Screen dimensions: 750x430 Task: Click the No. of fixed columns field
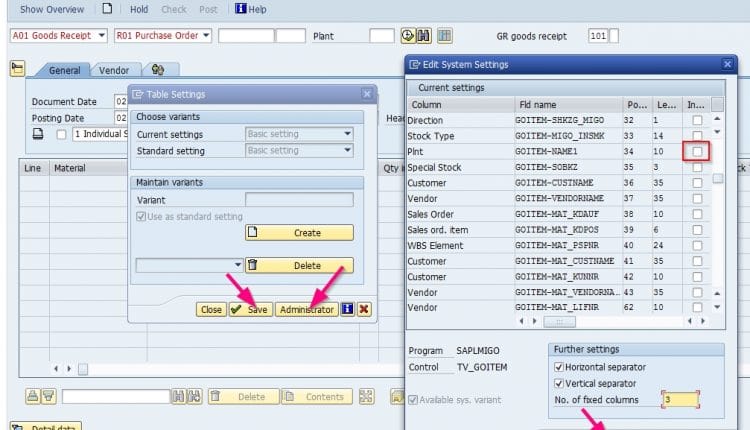(x=680, y=399)
